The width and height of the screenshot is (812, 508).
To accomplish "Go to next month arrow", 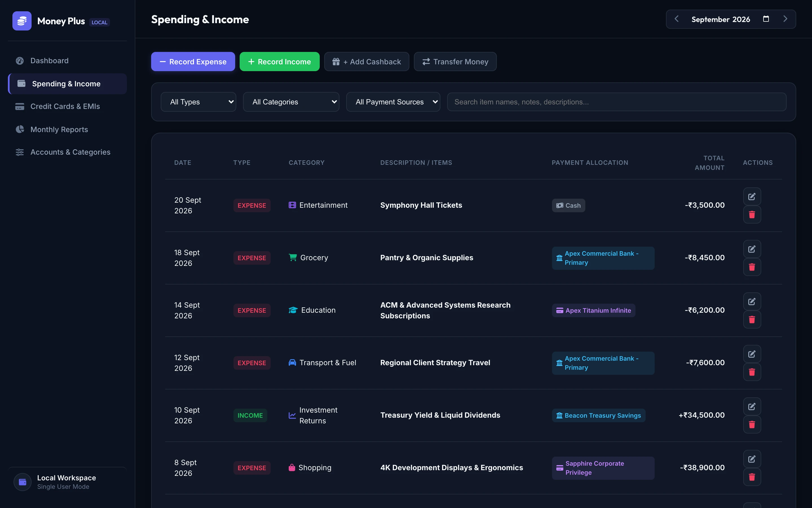I will point(785,19).
